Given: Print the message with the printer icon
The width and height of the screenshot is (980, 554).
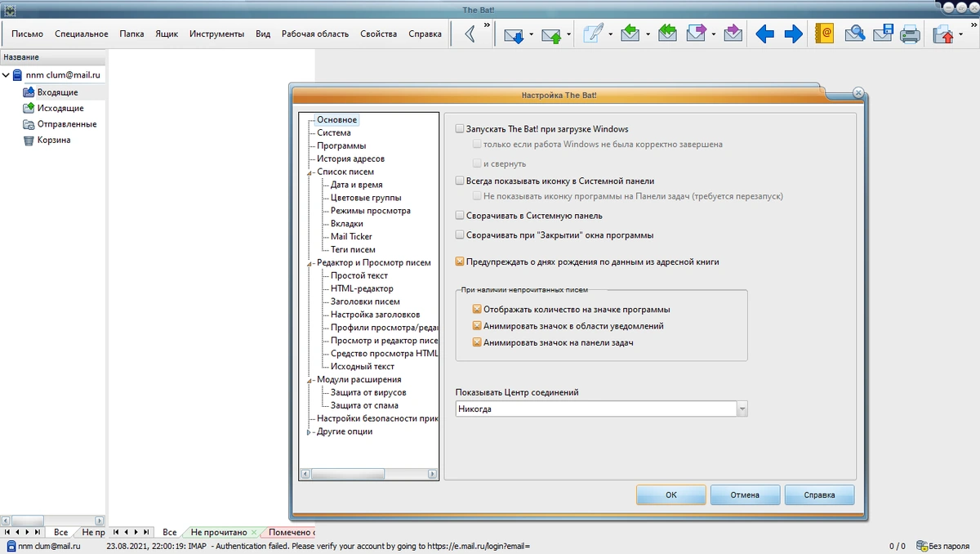Looking at the screenshot, I should point(910,34).
